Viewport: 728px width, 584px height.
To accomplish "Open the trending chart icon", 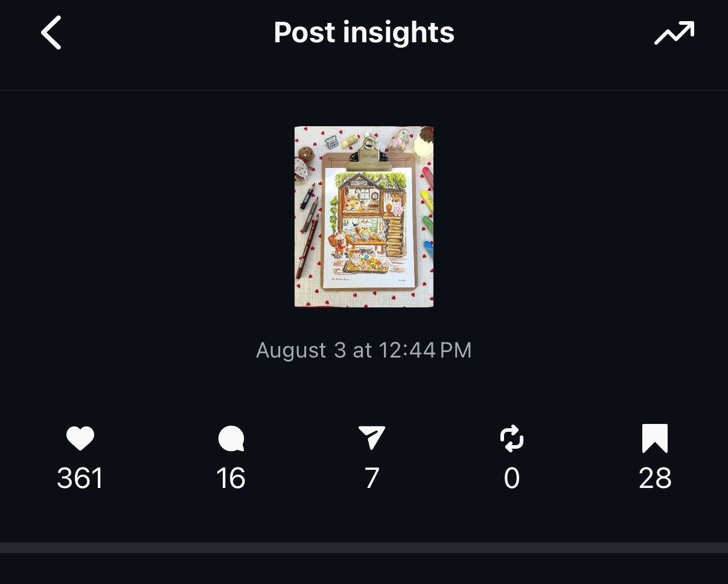I will click(674, 33).
